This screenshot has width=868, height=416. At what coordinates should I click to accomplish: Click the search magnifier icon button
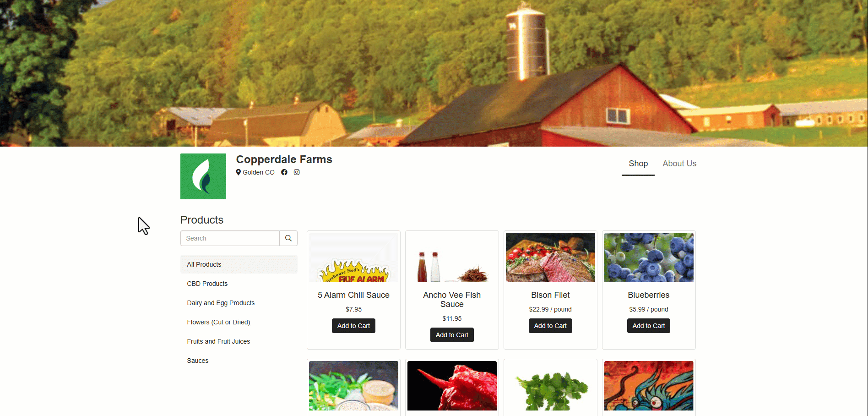tap(288, 238)
